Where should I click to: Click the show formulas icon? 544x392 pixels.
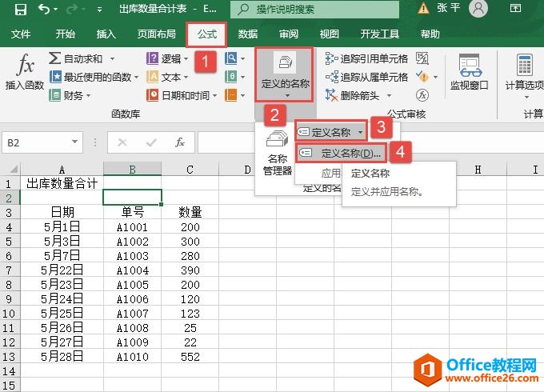point(422,58)
